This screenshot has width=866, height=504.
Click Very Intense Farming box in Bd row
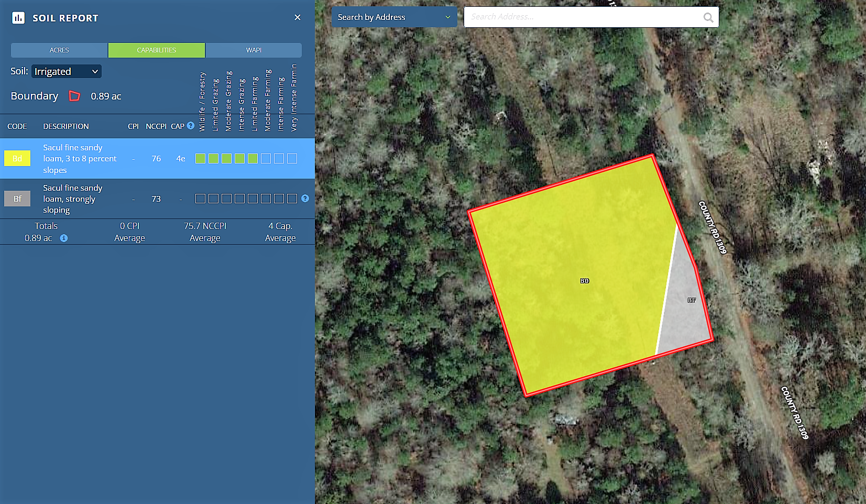point(292,158)
